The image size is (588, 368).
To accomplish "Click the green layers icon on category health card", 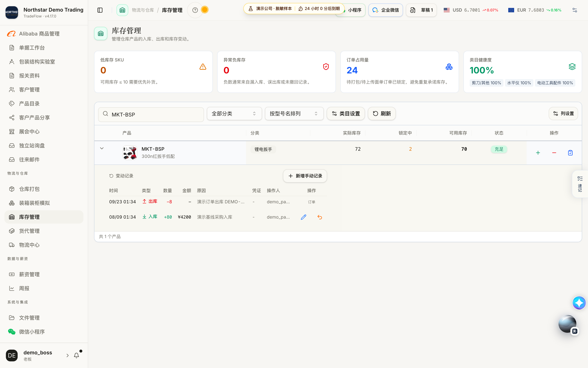I will pyautogui.click(x=572, y=67).
